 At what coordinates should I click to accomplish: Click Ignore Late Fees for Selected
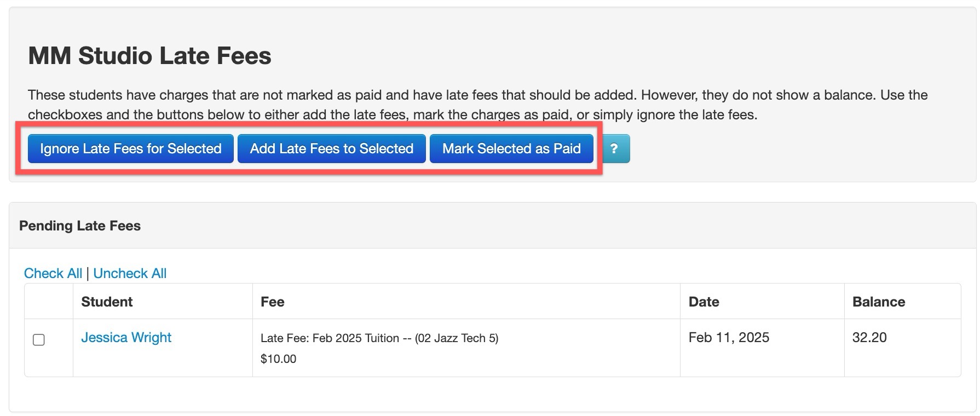pos(131,149)
